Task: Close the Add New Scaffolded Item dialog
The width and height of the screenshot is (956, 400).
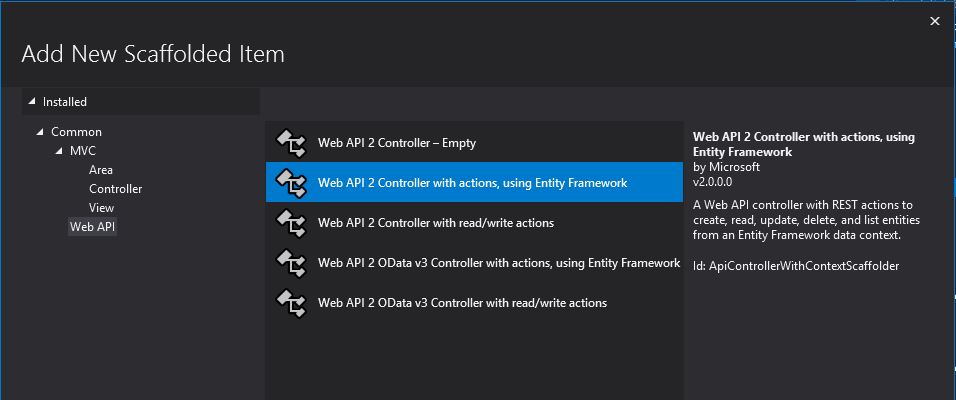Action: tap(935, 21)
